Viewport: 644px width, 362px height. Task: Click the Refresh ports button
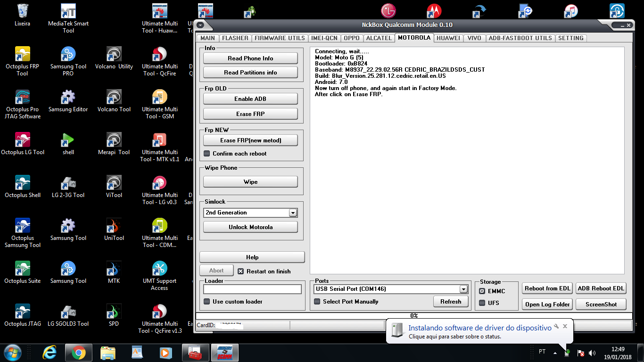pyautogui.click(x=451, y=302)
